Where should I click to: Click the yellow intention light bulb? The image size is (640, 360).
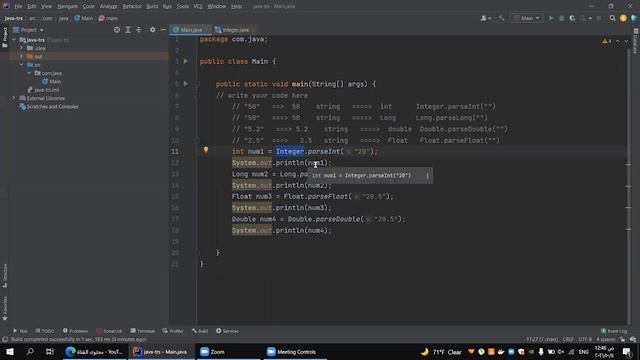[x=206, y=150]
